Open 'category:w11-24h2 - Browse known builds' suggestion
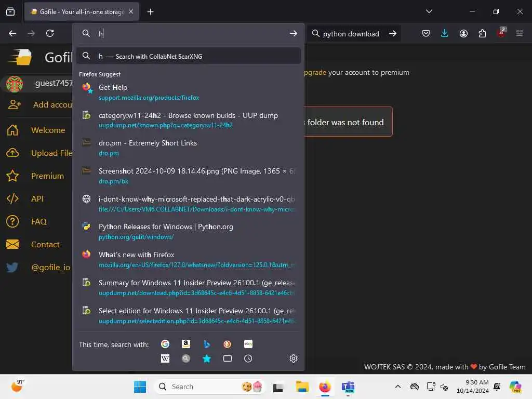The image size is (532, 399). coord(188,120)
